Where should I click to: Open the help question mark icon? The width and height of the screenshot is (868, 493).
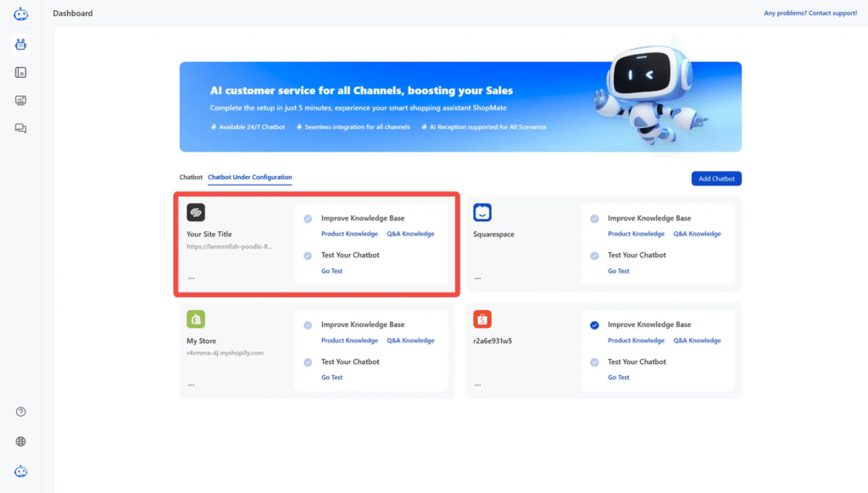(x=20, y=412)
